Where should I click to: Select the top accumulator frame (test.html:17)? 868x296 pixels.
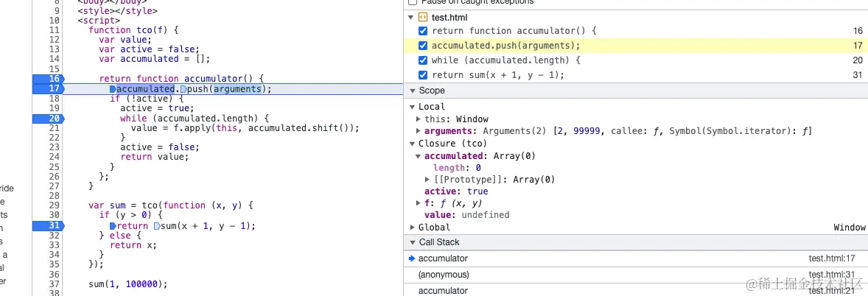635,258
